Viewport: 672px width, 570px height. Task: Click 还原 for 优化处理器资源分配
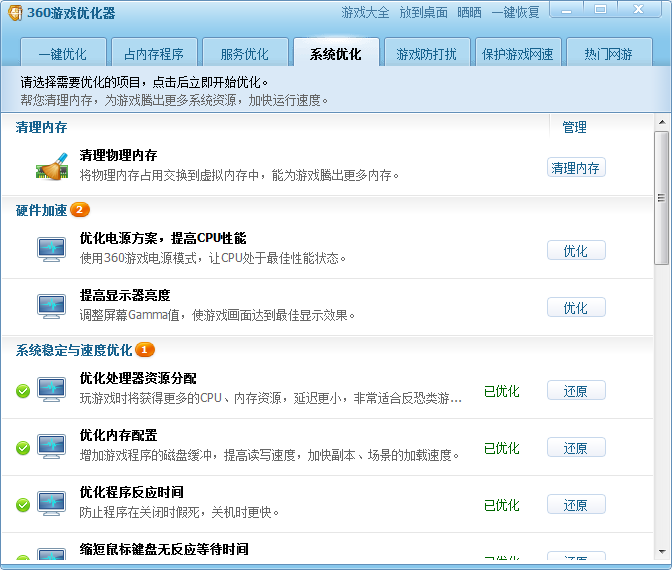pos(576,390)
